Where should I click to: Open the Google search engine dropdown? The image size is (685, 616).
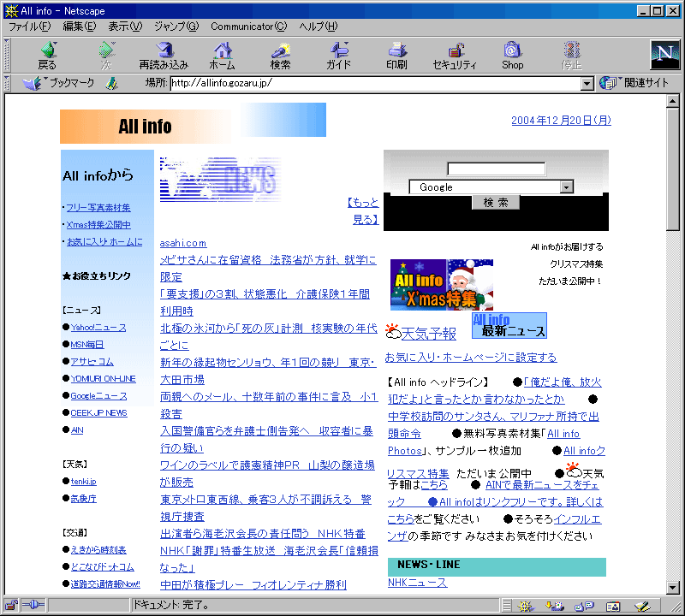(x=567, y=187)
